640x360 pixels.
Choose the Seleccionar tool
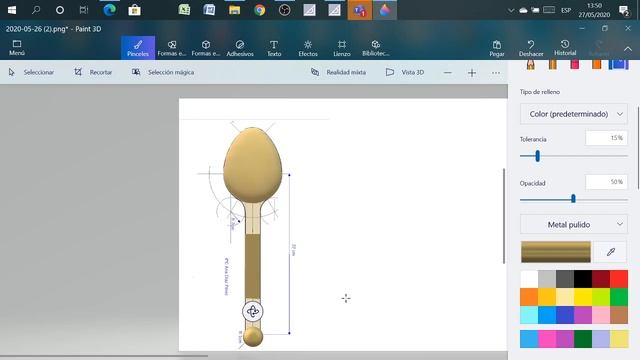tap(31, 72)
